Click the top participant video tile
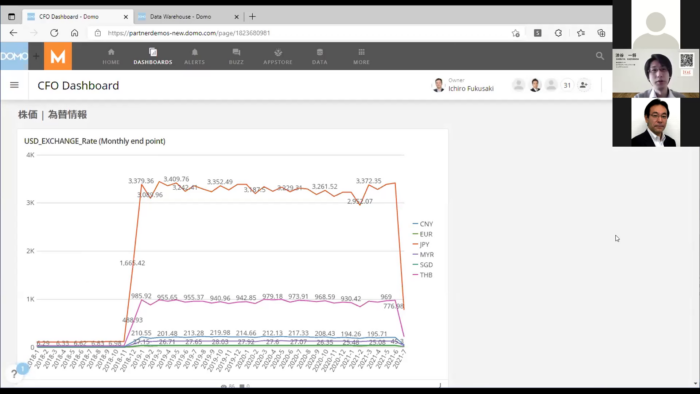The image size is (700, 394). pyautogui.click(x=655, y=25)
